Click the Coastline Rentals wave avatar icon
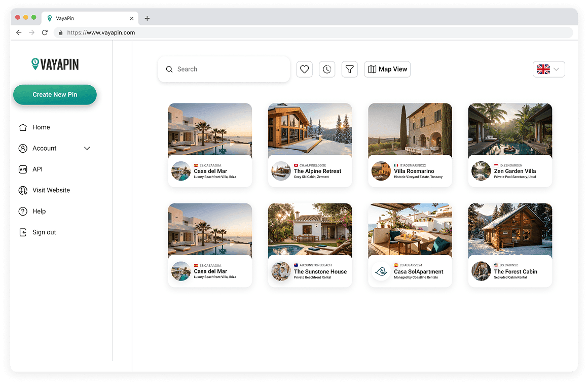 point(381,271)
